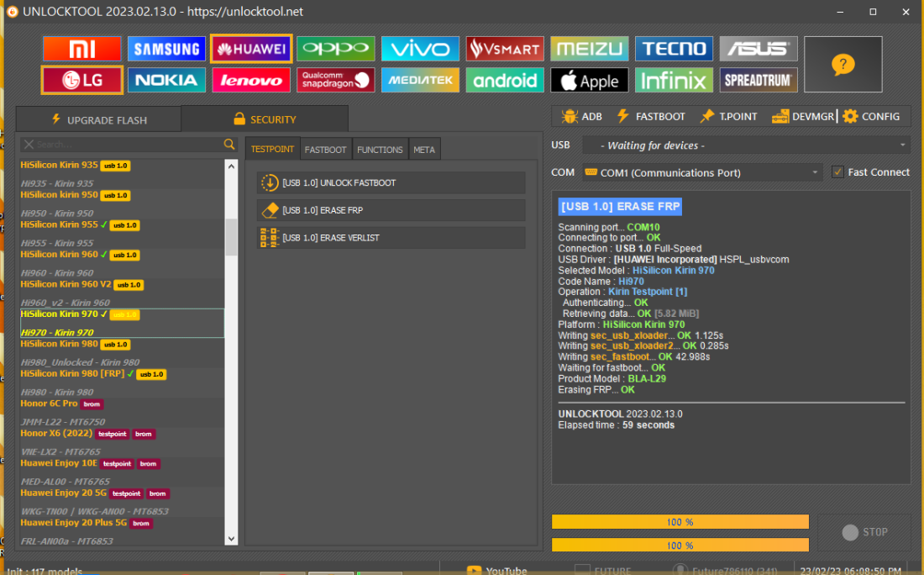Screen dimensions: 924x575
Task: Toggle the Fast Connect checkbox
Action: click(837, 172)
